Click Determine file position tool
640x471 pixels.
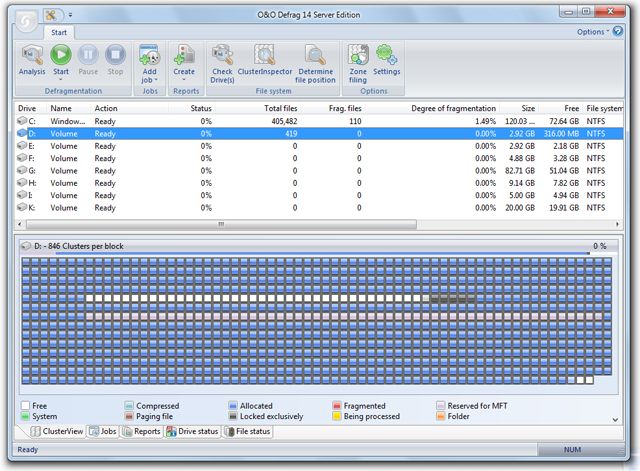315,64
